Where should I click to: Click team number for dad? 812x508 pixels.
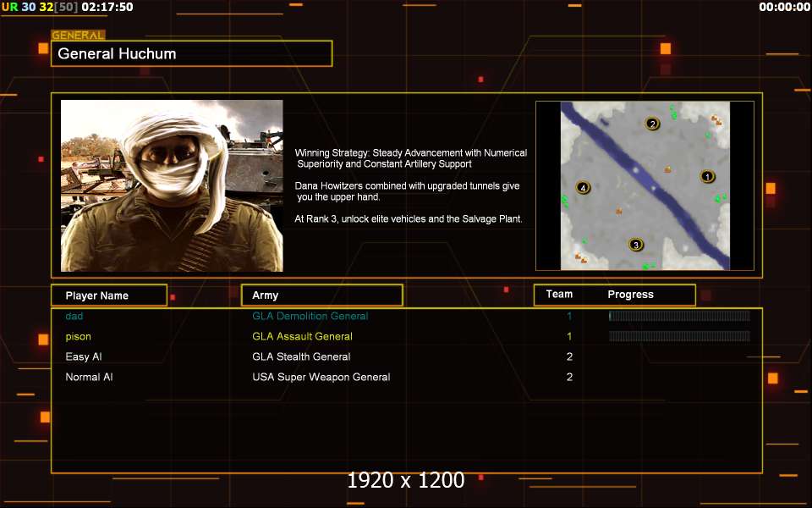coord(569,316)
